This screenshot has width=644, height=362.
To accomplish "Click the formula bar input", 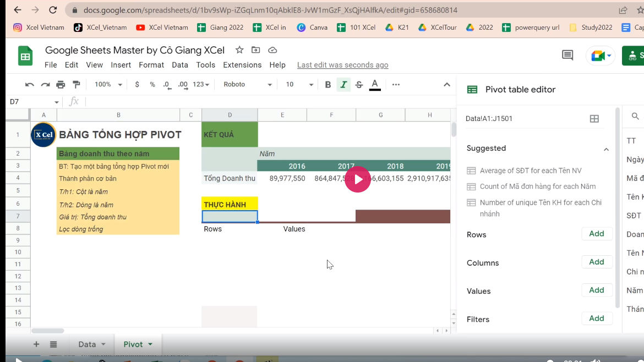I will tap(267, 102).
